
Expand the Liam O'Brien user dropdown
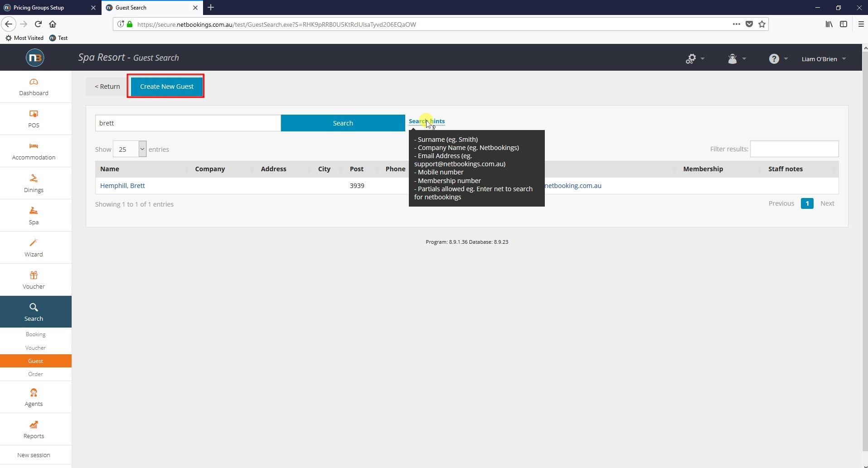click(824, 59)
